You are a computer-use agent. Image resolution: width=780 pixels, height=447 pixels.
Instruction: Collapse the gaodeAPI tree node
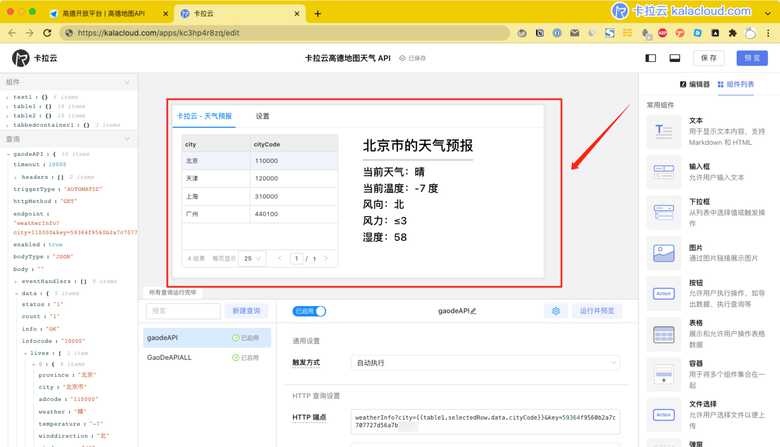tap(8, 154)
